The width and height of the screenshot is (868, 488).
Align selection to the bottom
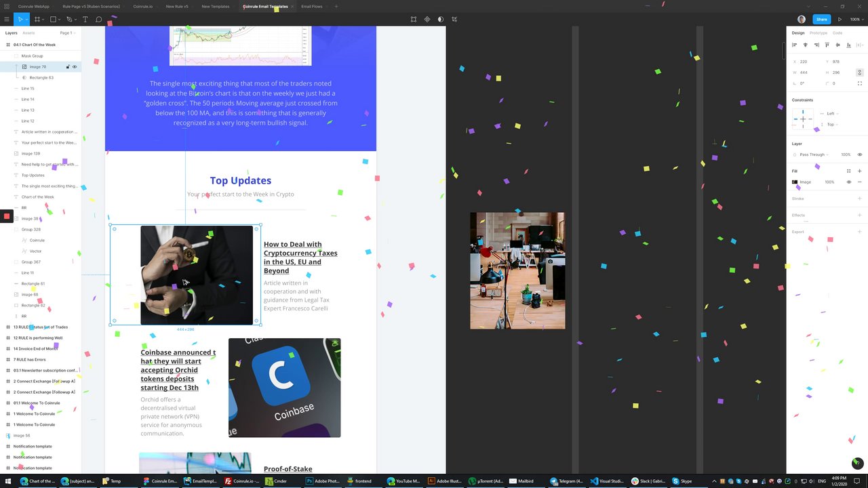849,45
